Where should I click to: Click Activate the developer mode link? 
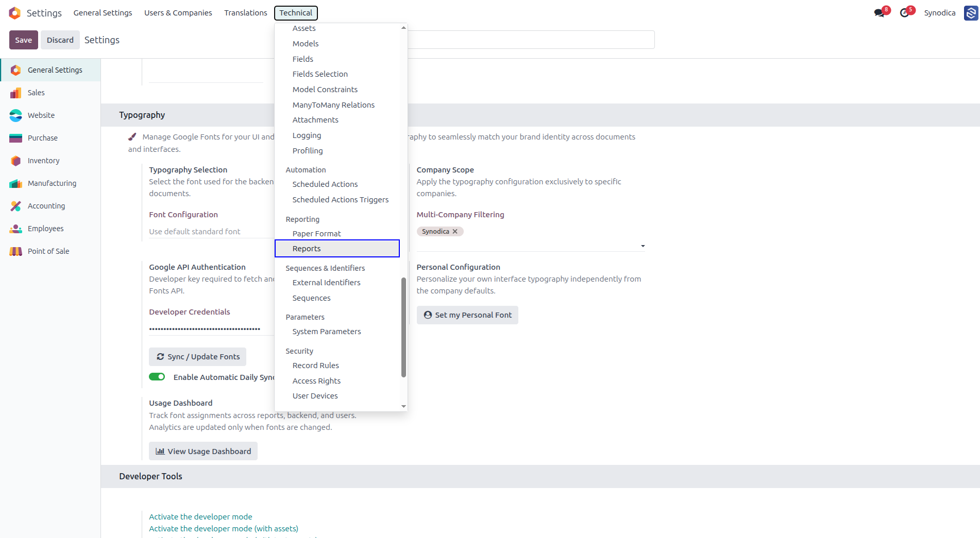200,517
